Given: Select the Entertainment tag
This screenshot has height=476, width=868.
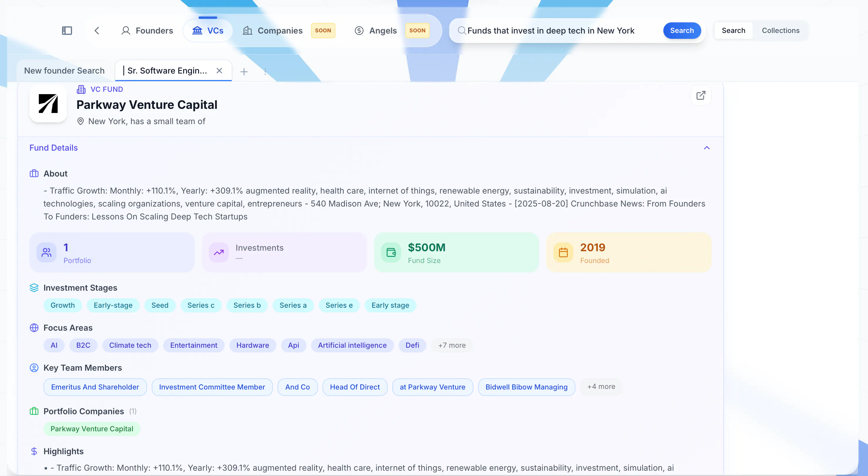Looking at the screenshot, I should point(194,346).
